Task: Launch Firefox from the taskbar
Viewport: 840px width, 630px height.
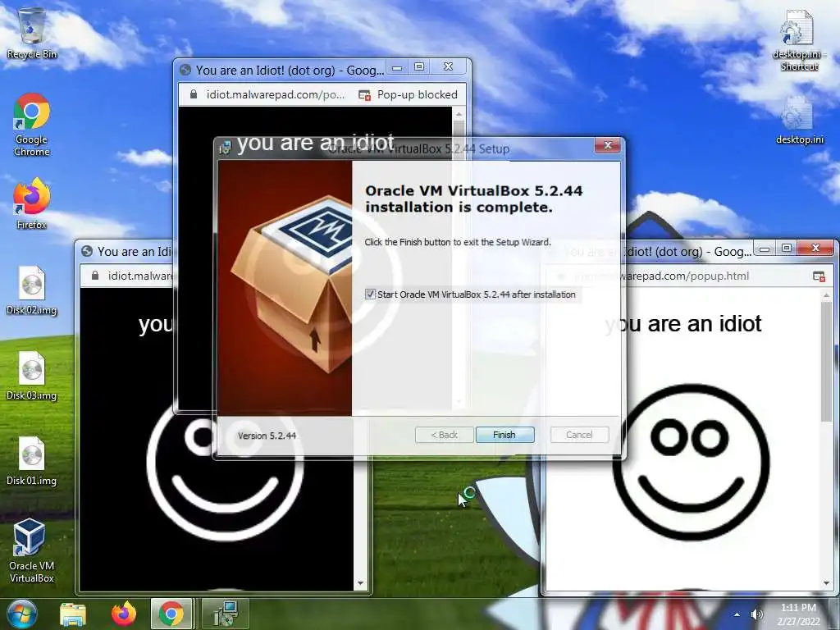Action: (123, 614)
